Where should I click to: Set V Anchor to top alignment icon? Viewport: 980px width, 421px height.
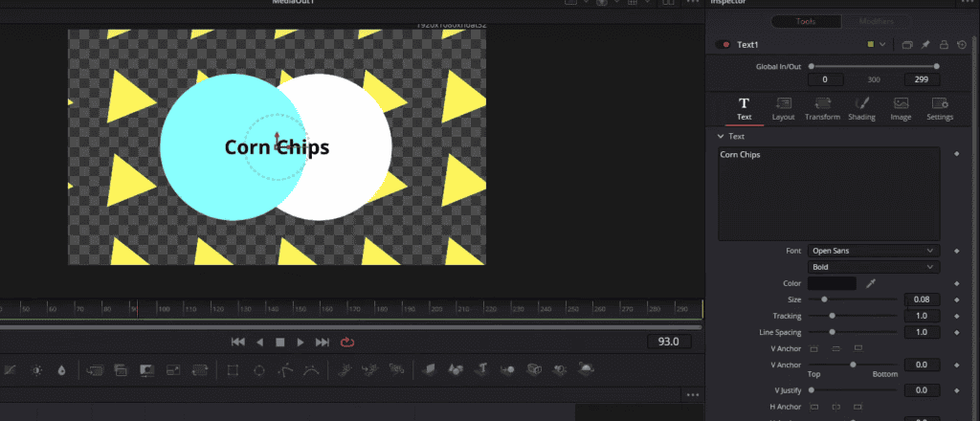(813, 348)
